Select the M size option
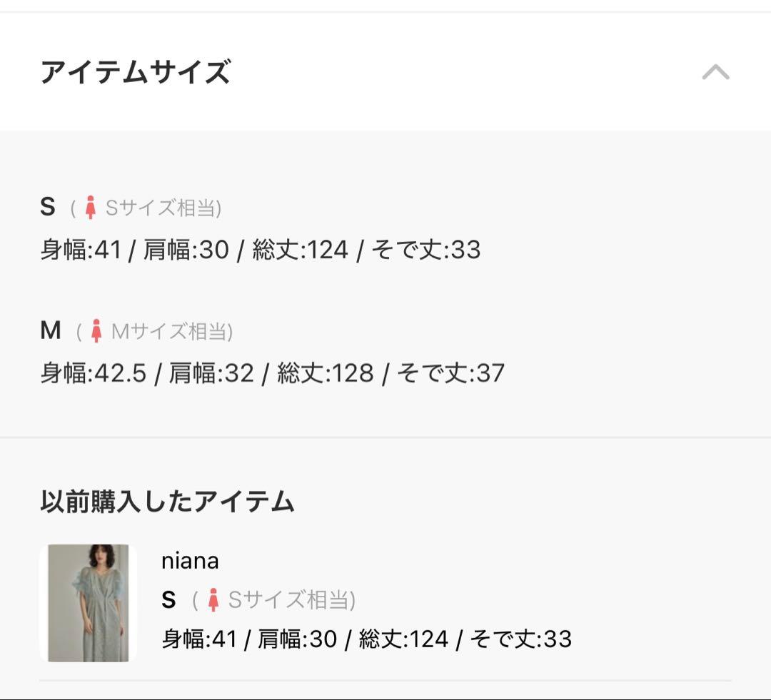Image resolution: width=771 pixels, height=700 pixels. pos(50,330)
